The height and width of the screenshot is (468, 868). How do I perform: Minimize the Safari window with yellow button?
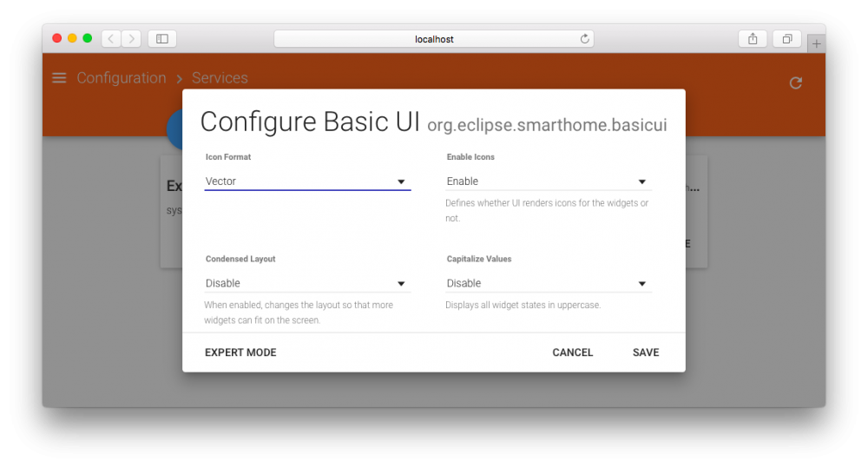pyautogui.click(x=72, y=38)
